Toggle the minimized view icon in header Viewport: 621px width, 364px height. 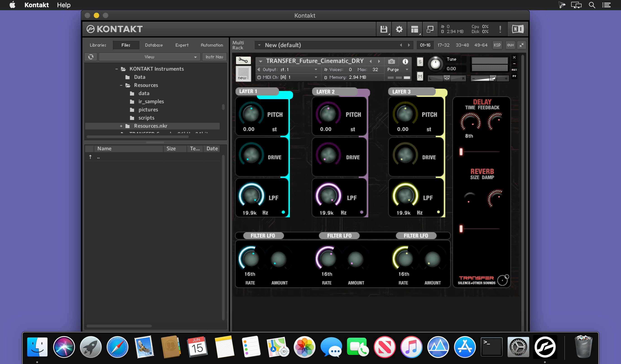[x=430, y=29]
